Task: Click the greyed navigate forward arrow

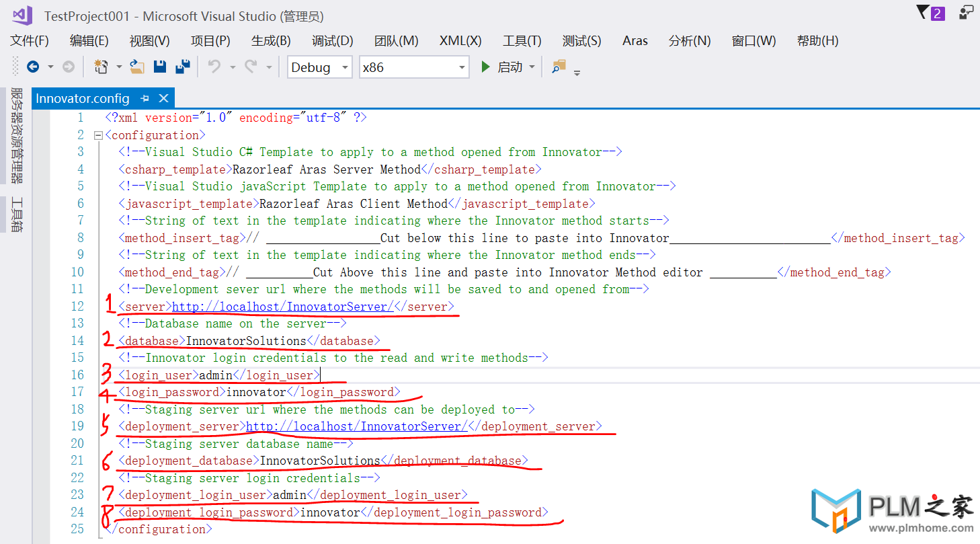Action: click(68, 67)
